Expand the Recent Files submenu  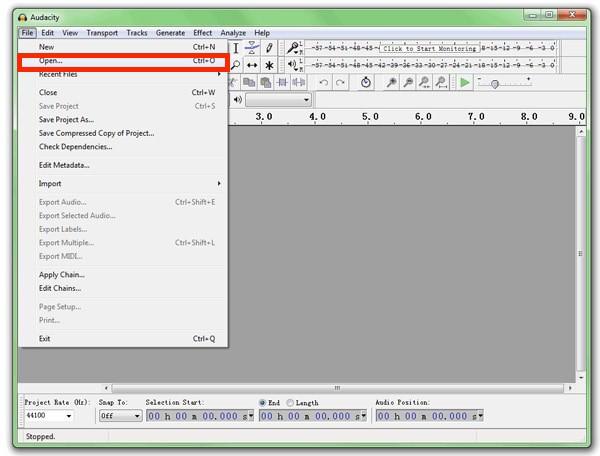coord(123,74)
